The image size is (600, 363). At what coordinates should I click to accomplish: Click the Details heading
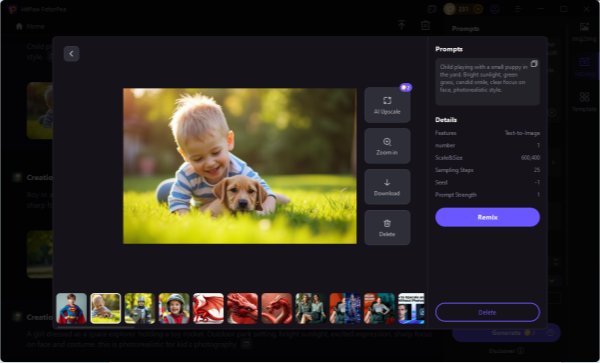tap(446, 120)
